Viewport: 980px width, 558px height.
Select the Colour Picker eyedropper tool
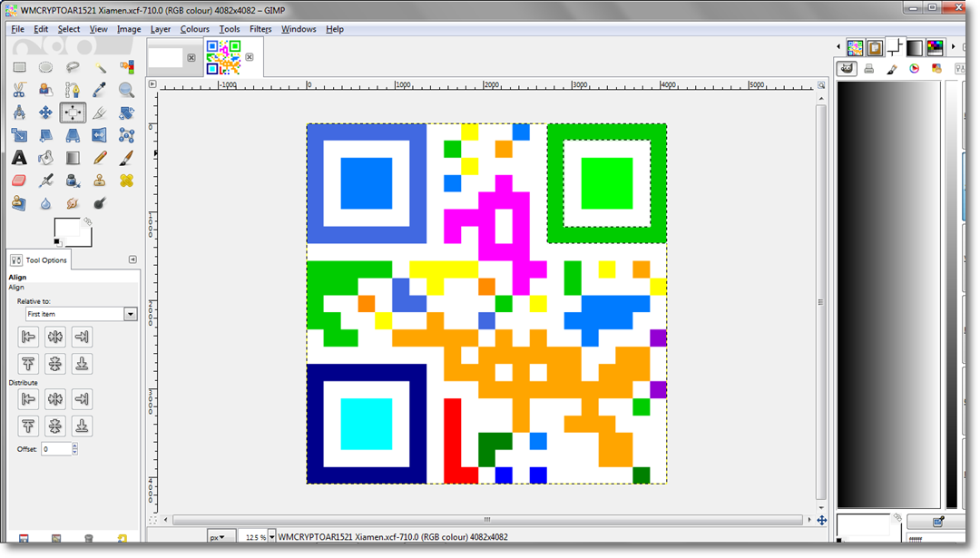pyautogui.click(x=100, y=90)
